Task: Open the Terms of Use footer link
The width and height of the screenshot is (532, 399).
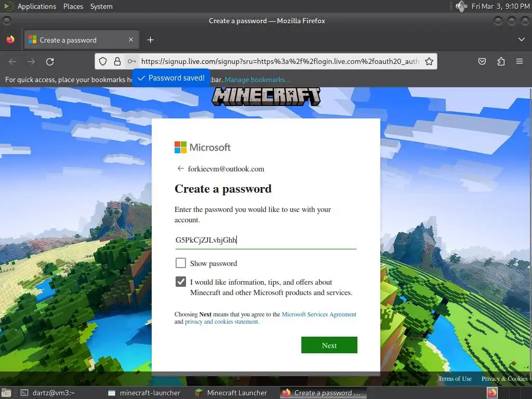Action: point(455,379)
